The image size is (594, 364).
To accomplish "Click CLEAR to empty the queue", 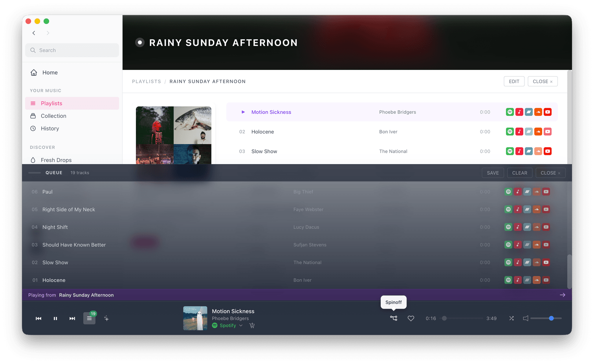I will [x=519, y=172].
